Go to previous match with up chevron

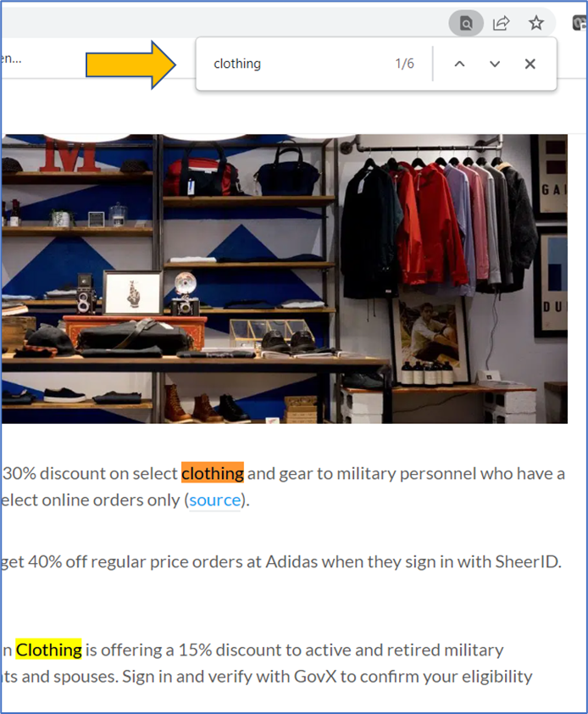tap(460, 64)
